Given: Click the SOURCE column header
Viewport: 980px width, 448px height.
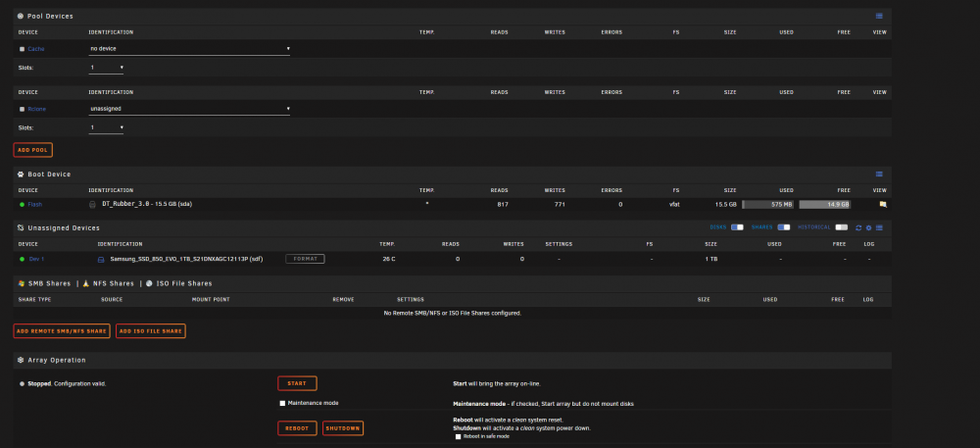Looking at the screenshot, I should tap(112, 299).
